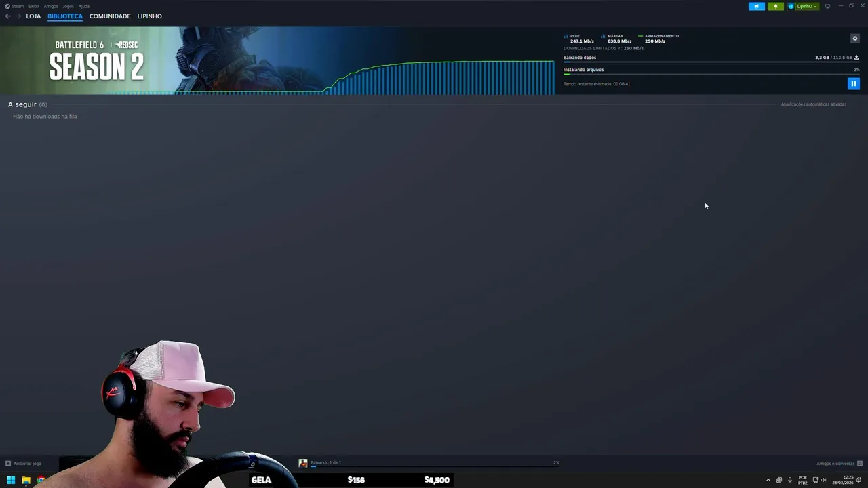
Task: Open the COMUNIDADE tab
Action: click(110, 16)
